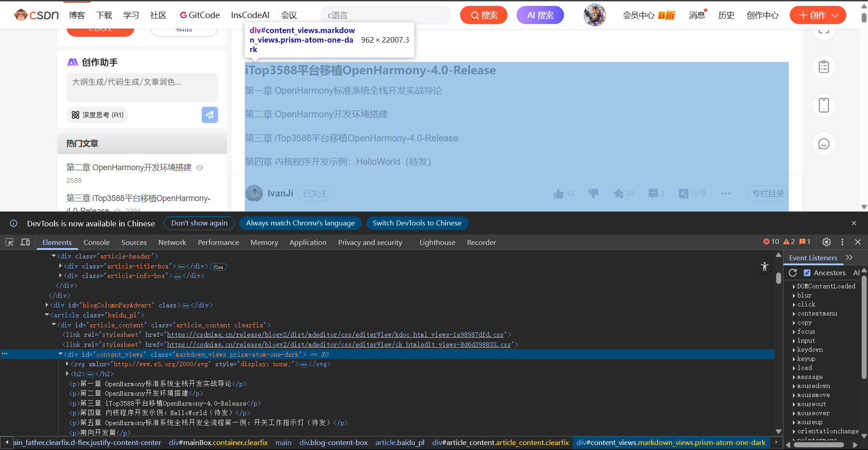Image resolution: width=868 pixels, height=450 pixels.
Task: Open the Network tab
Action: tap(172, 242)
